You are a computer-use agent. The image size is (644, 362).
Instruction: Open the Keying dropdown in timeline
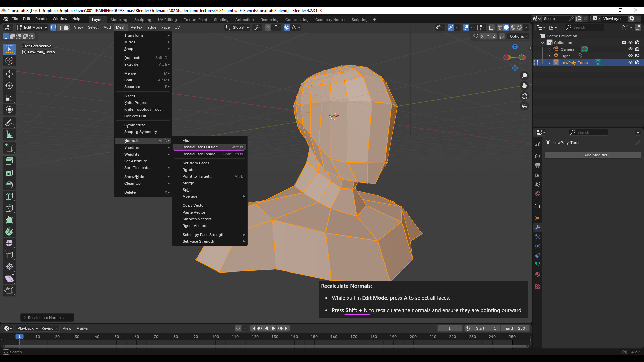(x=50, y=328)
